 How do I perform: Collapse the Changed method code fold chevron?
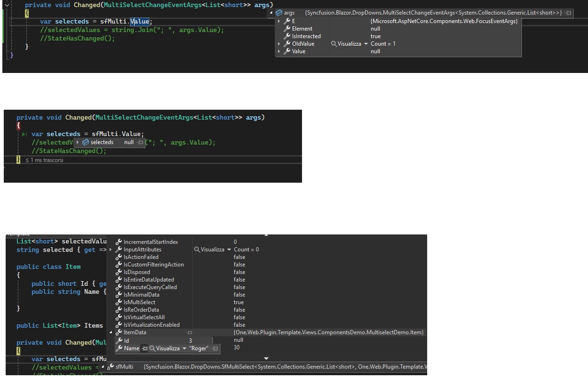click(x=7, y=5)
